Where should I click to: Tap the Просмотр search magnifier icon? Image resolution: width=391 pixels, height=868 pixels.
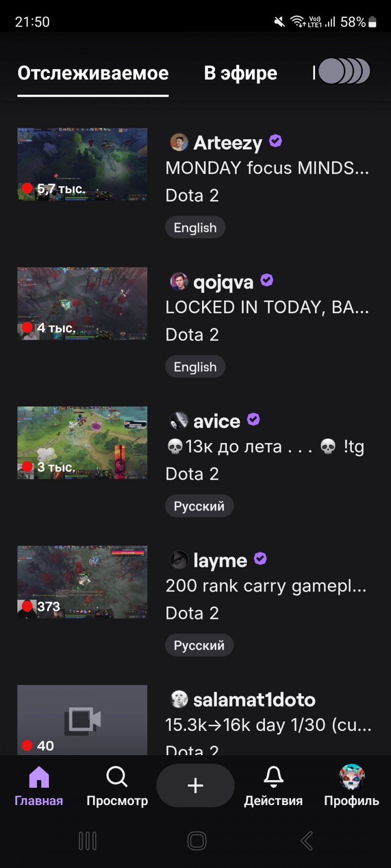(117, 777)
